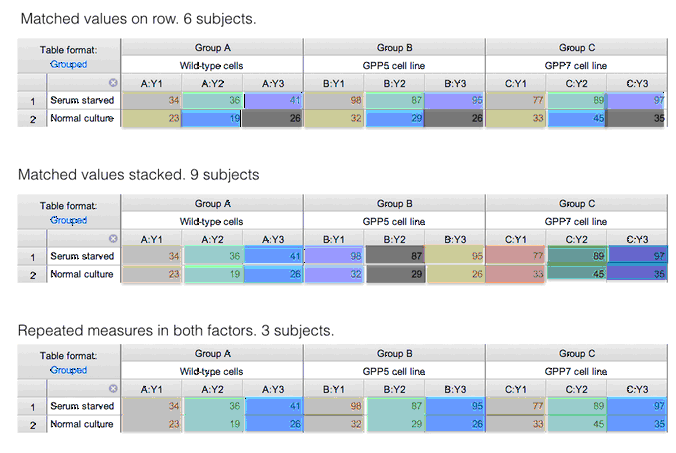Click the blue cell with 19 in the top table
Viewport: 676px width, 453px height.
click(x=212, y=118)
